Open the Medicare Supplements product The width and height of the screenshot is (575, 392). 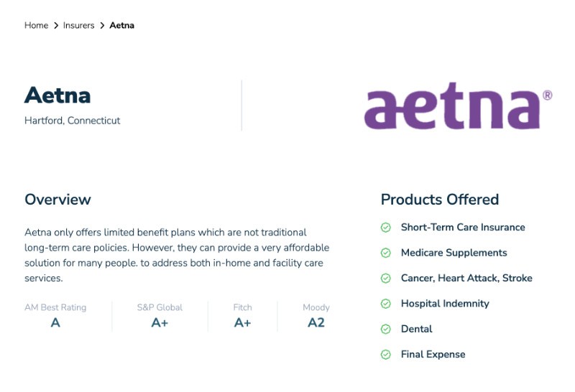click(454, 253)
